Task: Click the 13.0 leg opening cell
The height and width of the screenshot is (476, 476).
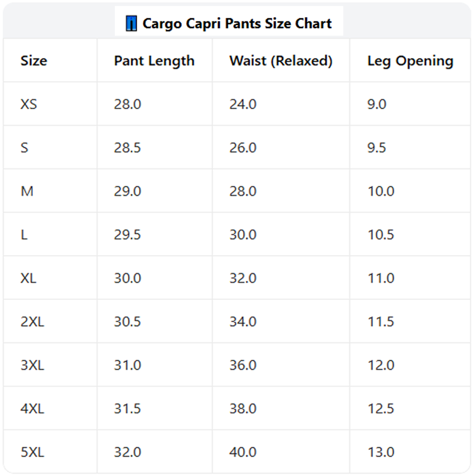Action: [381, 452]
